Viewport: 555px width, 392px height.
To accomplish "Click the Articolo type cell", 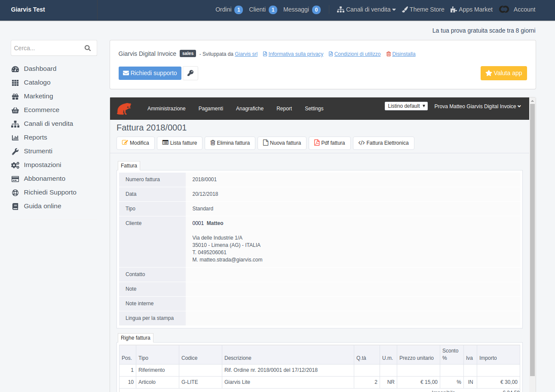I will (157, 382).
